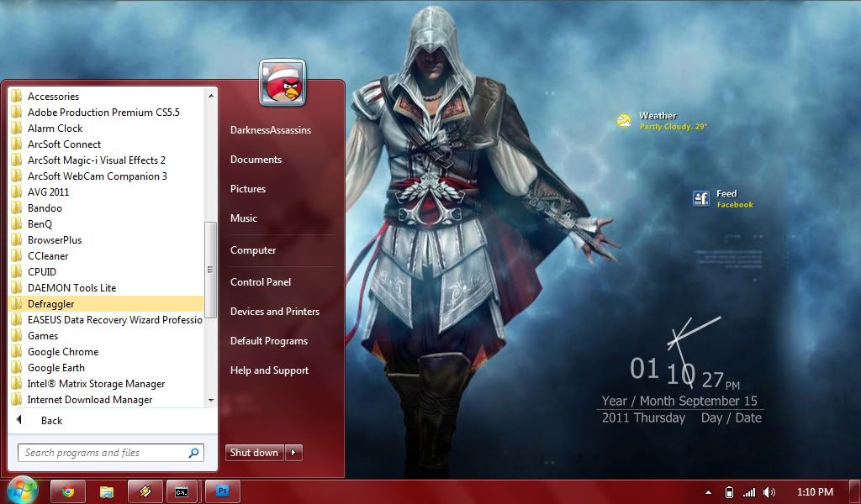
Task: Go Back to the main Start menu
Action: 50,421
